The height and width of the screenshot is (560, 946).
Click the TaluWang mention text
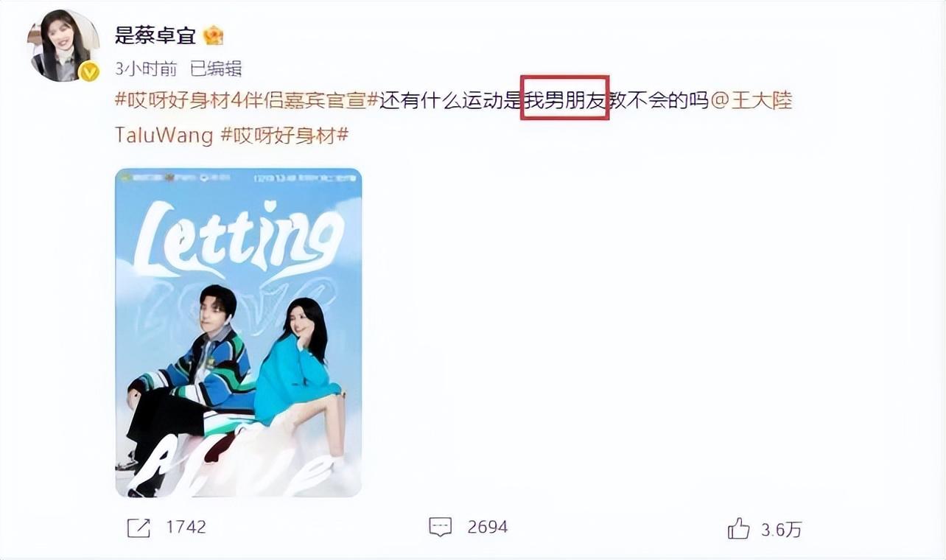click(x=164, y=136)
